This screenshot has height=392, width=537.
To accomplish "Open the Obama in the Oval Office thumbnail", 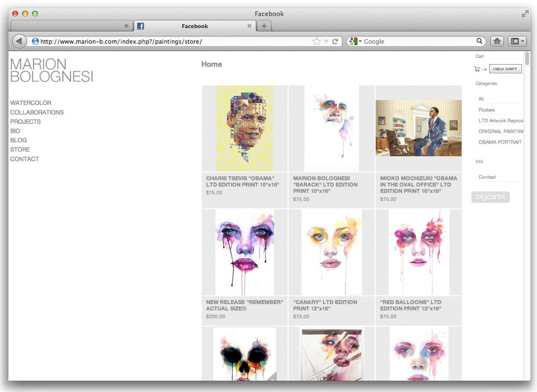I will [x=418, y=128].
